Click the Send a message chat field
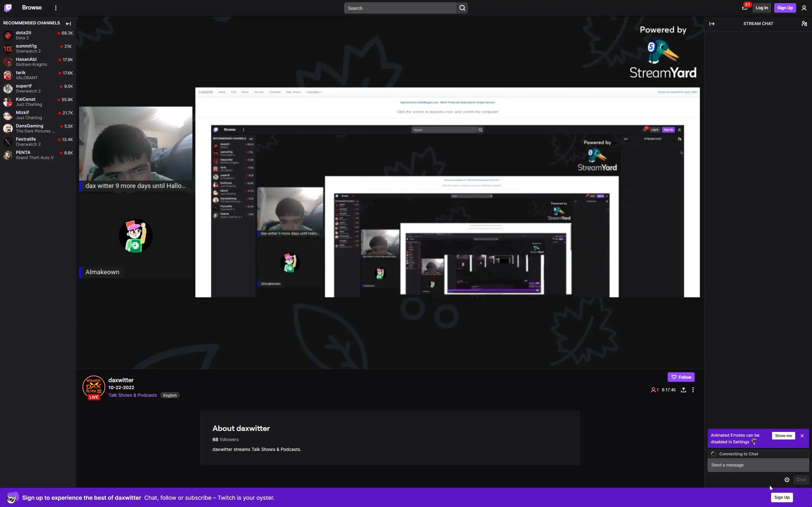Viewport: 812px width, 507px height. (x=758, y=465)
